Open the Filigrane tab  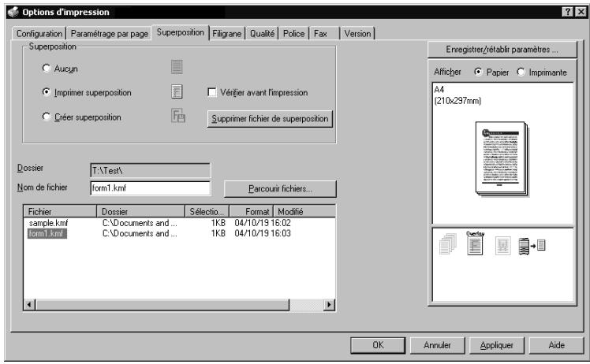(x=226, y=33)
